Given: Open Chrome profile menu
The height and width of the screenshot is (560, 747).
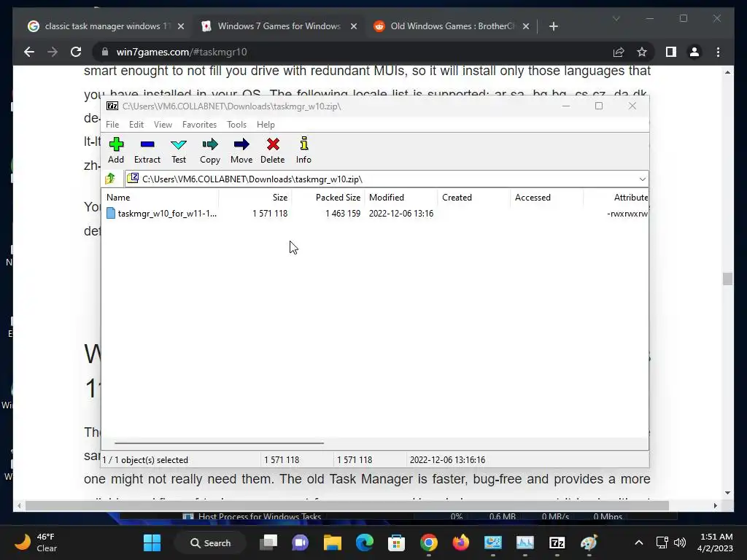Looking at the screenshot, I should (x=694, y=52).
